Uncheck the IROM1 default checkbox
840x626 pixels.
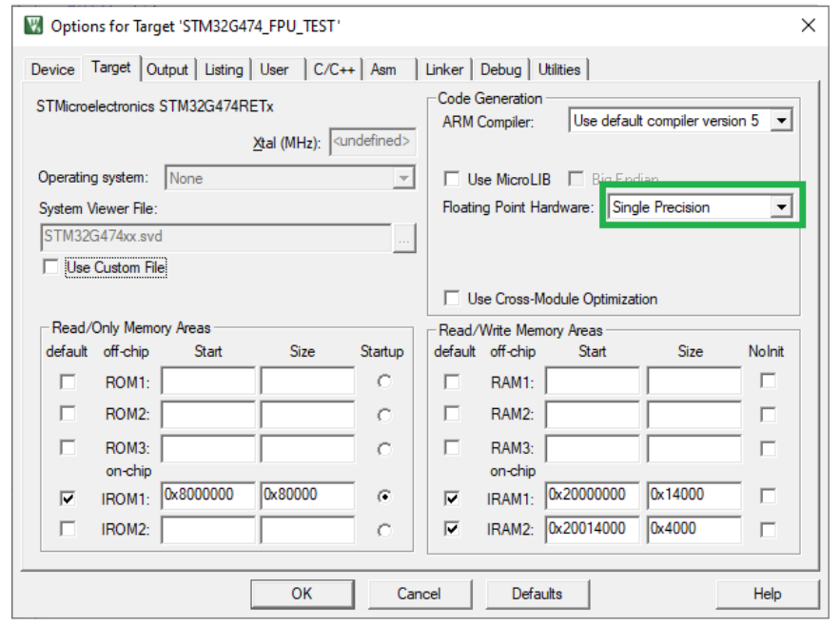pyautogui.click(x=68, y=499)
